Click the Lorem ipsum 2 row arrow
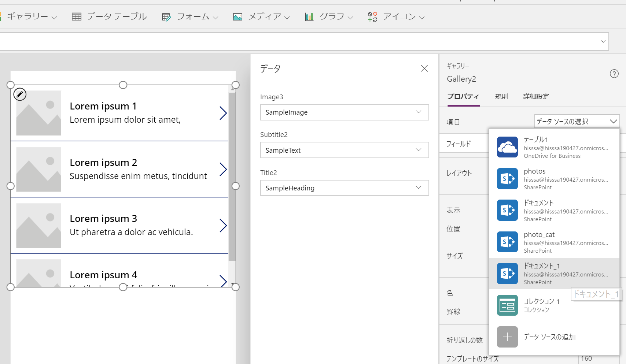 point(223,169)
